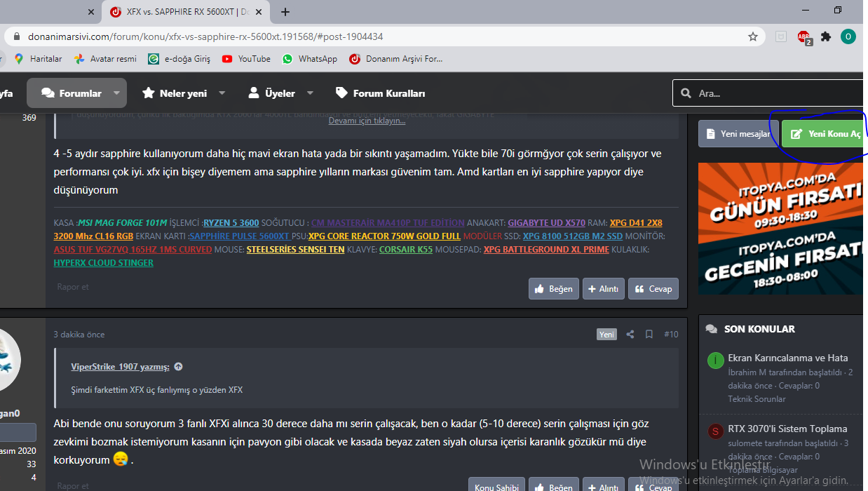Click the XPG CORE REACTOR 750W GOLD FULL link
868x491 pixels.
pyautogui.click(x=384, y=236)
